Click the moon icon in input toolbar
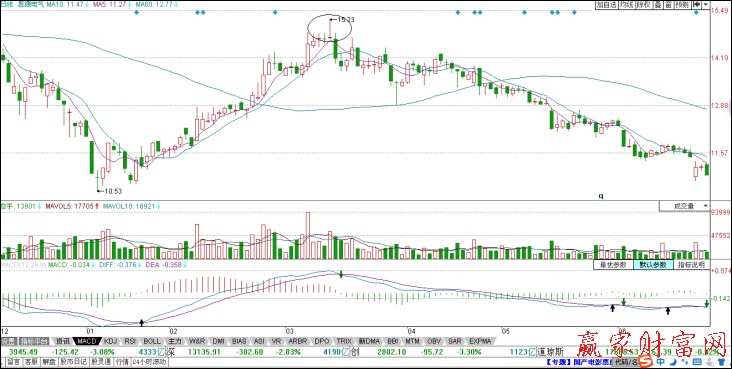The image size is (732, 369). pyautogui.click(x=673, y=362)
